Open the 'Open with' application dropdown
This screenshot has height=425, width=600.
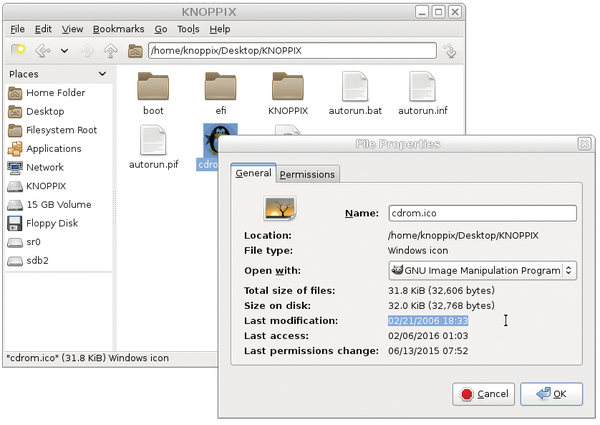click(x=483, y=270)
